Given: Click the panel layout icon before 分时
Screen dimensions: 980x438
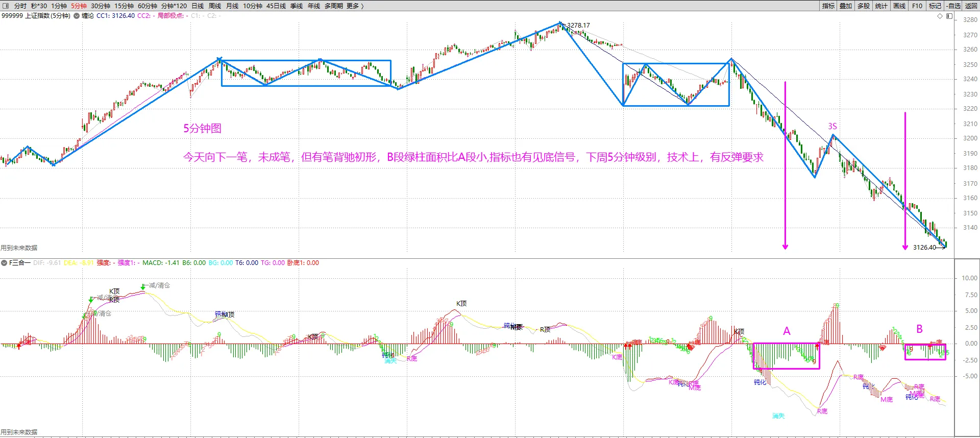Looking at the screenshot, I should (6, 6).
